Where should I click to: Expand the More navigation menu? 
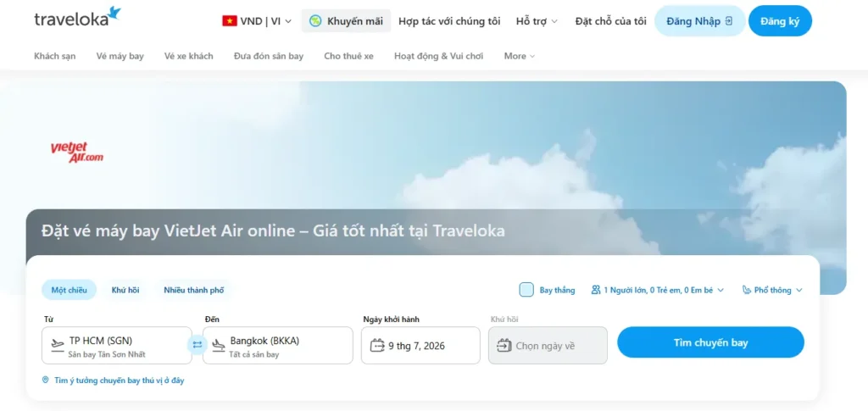pos(520,56)
